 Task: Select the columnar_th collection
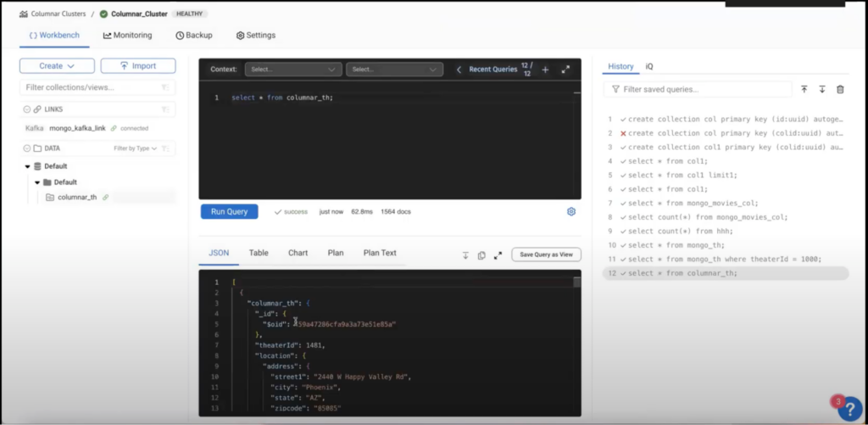pyautogui.click(x=77, y=197)
